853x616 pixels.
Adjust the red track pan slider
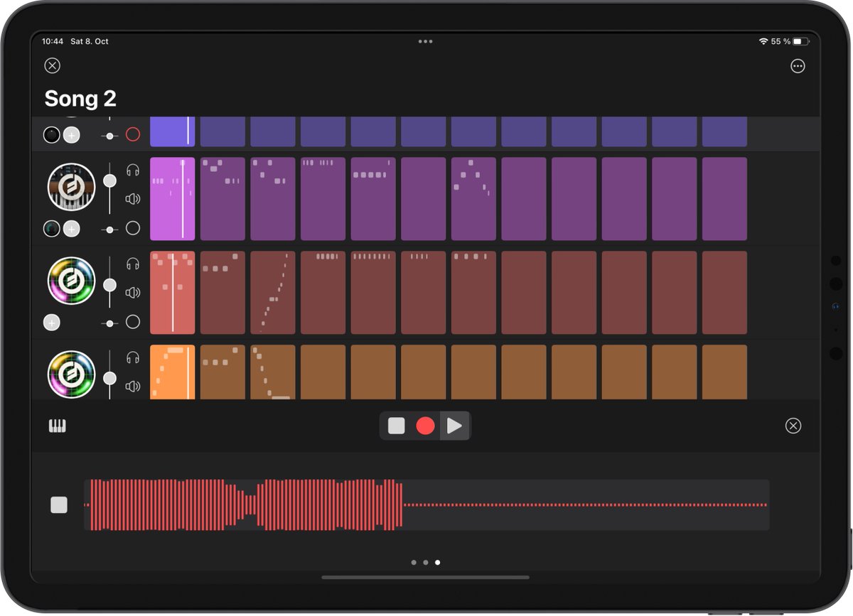pos(109,323)
